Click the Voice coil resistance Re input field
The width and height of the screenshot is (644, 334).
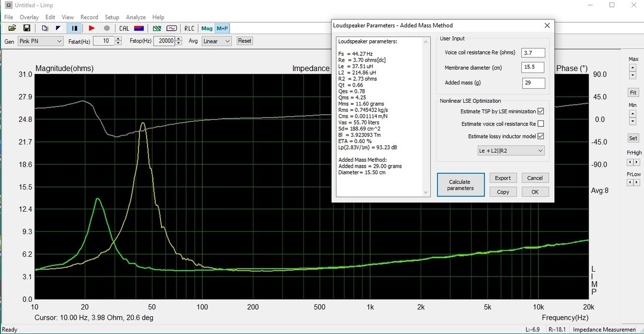[x=533, y=52]
